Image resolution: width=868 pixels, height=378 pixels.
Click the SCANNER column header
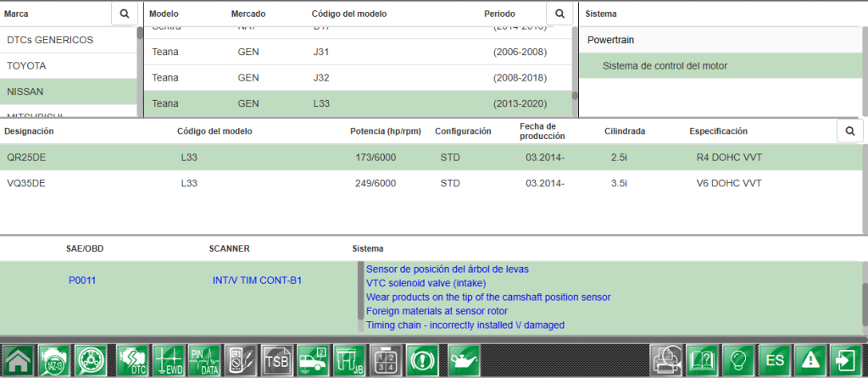(x=229, y=248)
